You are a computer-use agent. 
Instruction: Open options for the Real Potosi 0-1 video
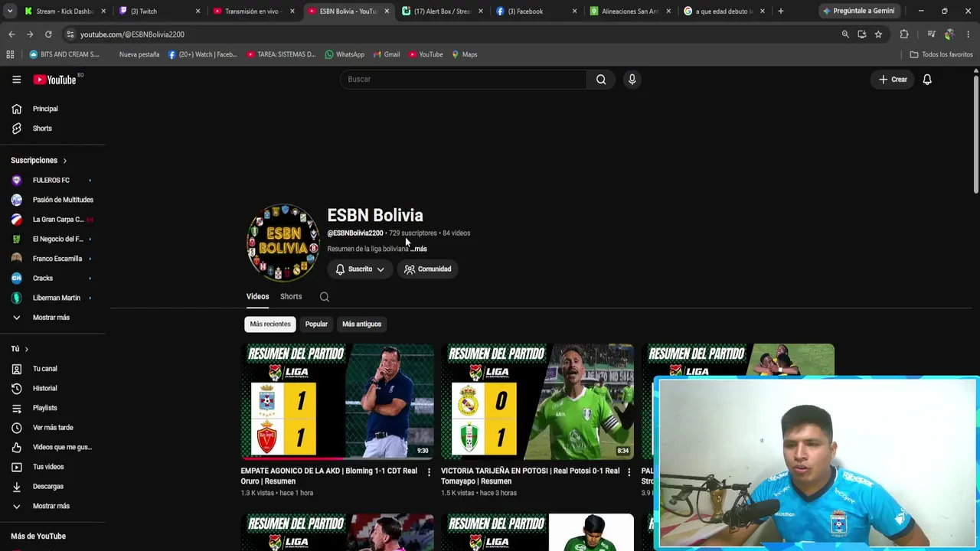(629, 472)
